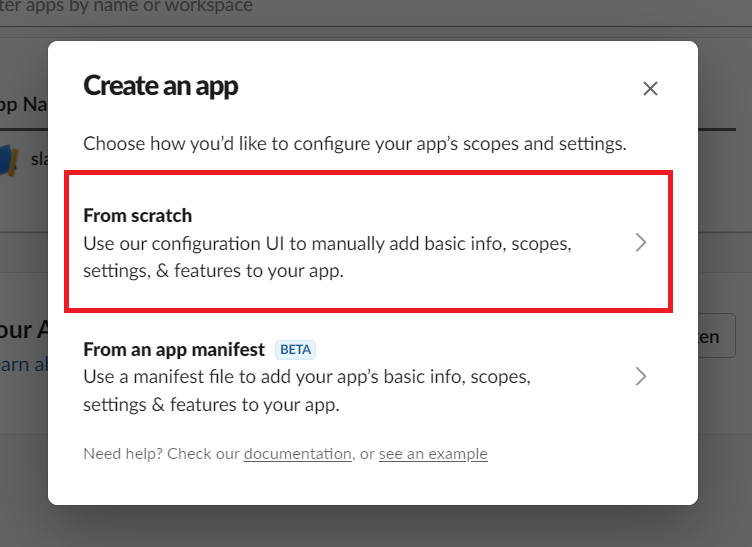The height and width of the screenshot is (547, 752).
Task: Close the Create an app dialog
Action: tap(650, 89)
